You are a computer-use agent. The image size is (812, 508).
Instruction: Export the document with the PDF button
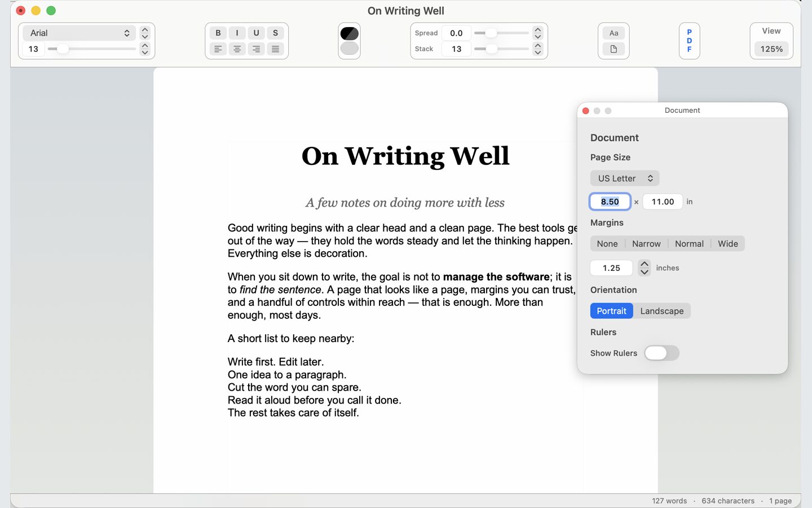click(689, 41)
